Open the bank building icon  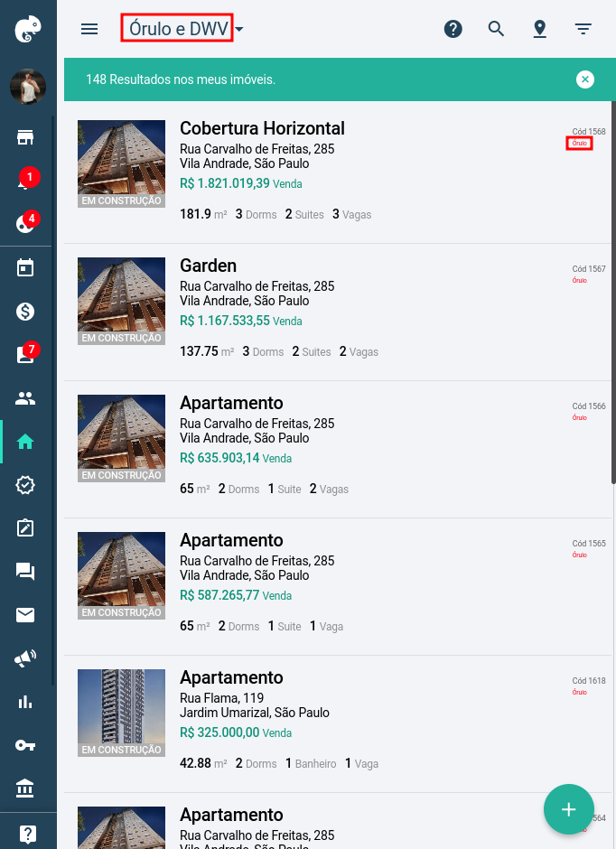(x=25, y=788)
